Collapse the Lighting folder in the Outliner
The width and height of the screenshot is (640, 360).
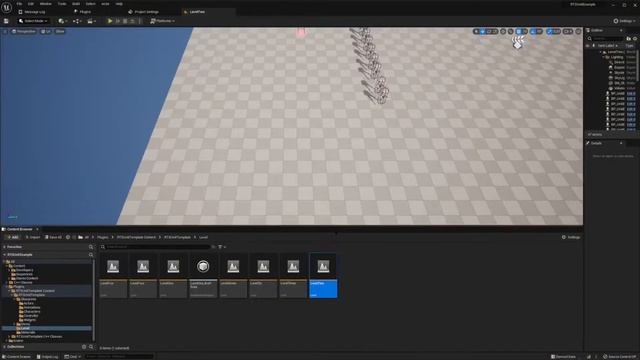(604, 57)
